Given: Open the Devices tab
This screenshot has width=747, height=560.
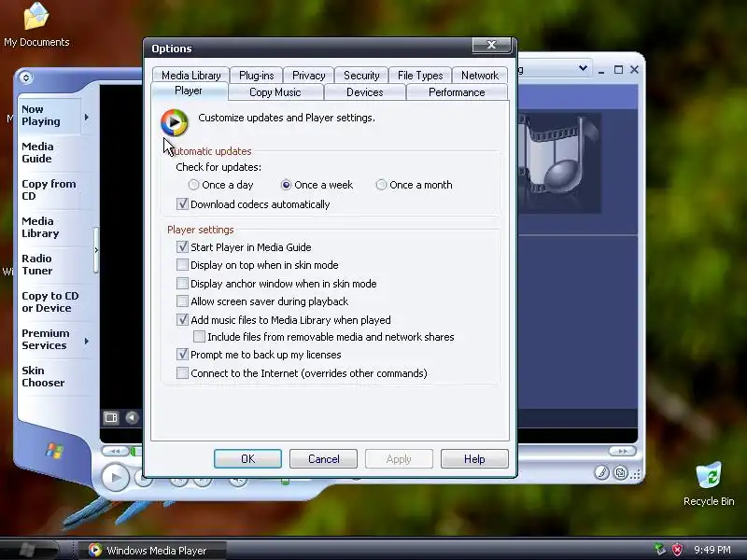Looking at the screenshot, I should point(365,92).
